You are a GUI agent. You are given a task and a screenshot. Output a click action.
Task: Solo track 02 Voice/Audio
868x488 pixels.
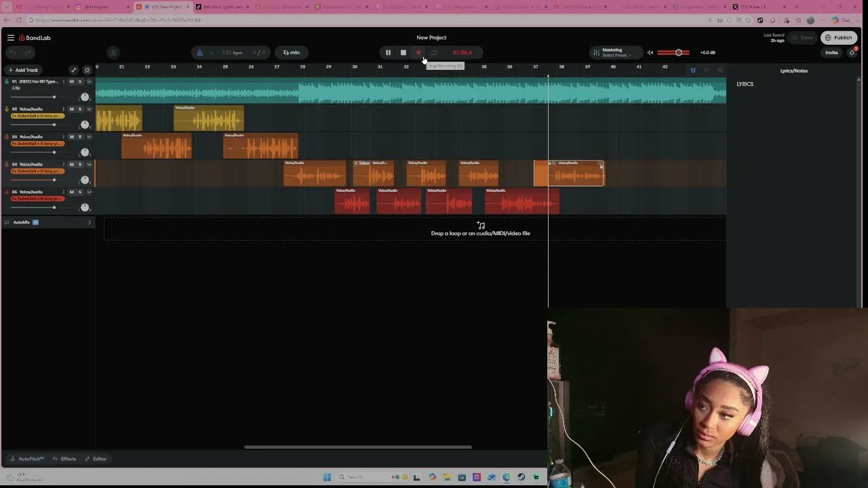(x=79, y=109)
